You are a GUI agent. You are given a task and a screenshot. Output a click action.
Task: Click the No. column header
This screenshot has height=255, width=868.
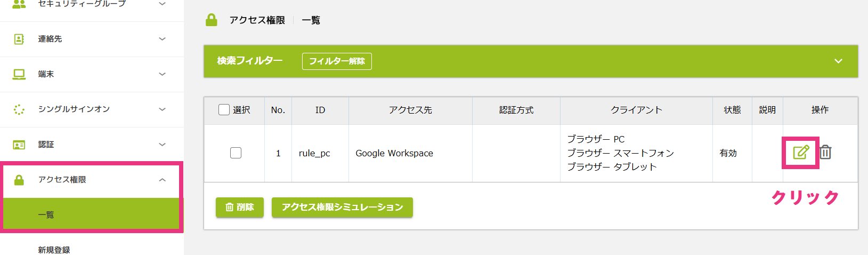[x=278, y=110]
